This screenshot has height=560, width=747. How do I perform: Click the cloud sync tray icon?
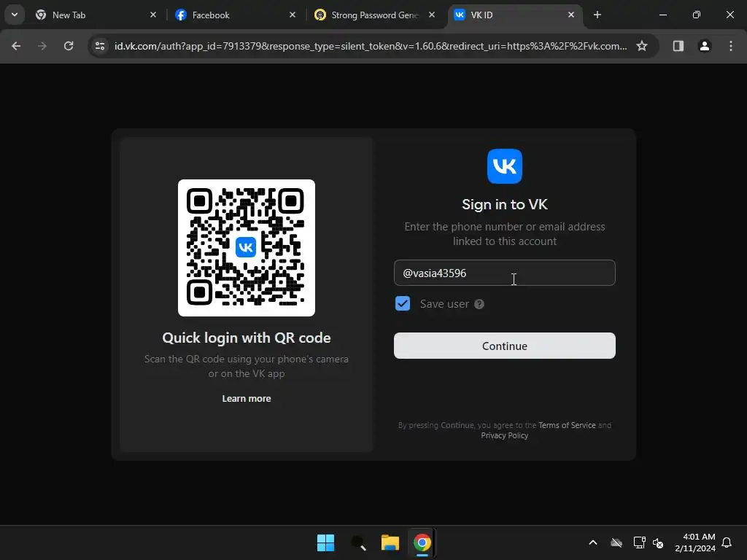(x=616, y=542)
